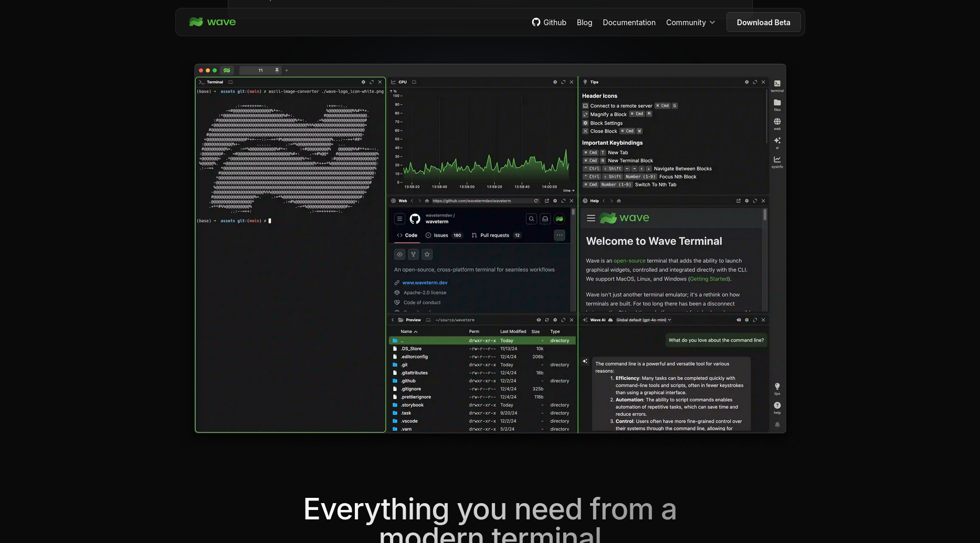980x543 pixels.
Task: Go back in Preview block
Action: 393,320
